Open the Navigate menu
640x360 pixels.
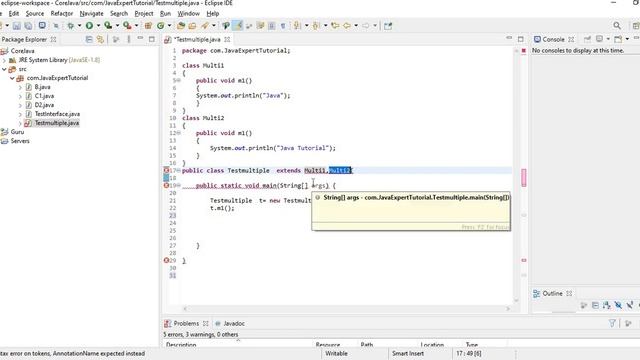[x=91, y=13]
